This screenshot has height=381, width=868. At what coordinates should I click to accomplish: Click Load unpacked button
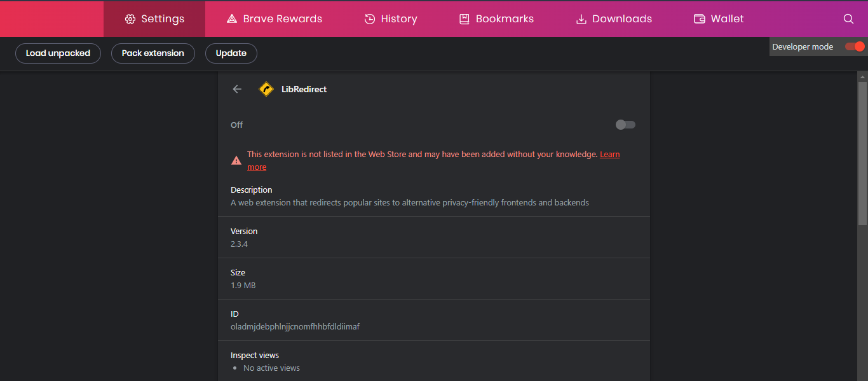pos(58,53)
